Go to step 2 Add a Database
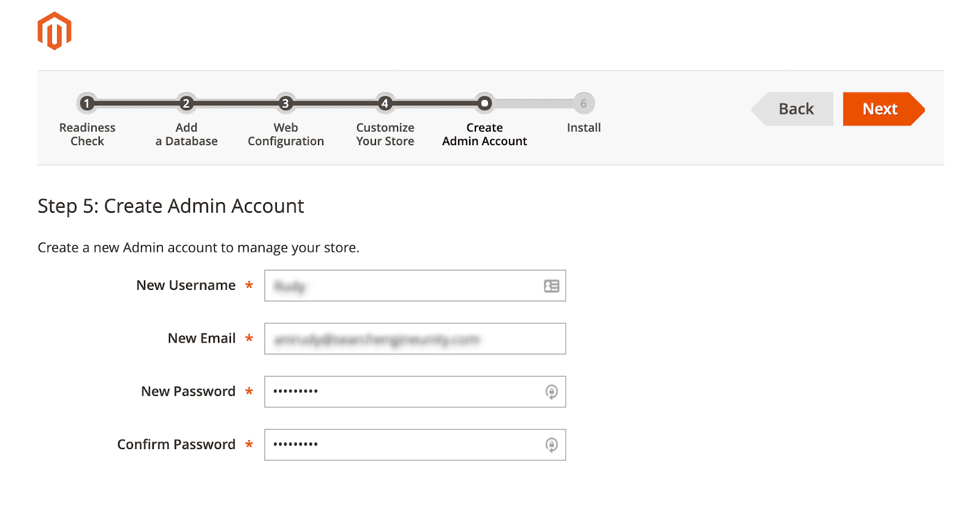This screenshot has height=508, width=980. [186, 104]
